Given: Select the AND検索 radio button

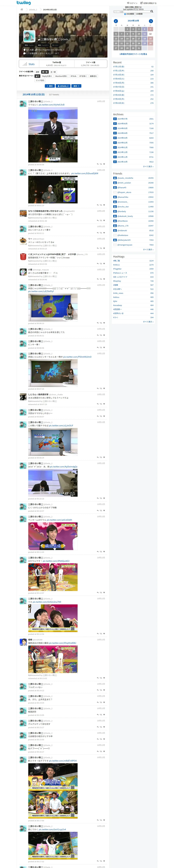Looking at the screenshot, I should (x=125, y=14).
